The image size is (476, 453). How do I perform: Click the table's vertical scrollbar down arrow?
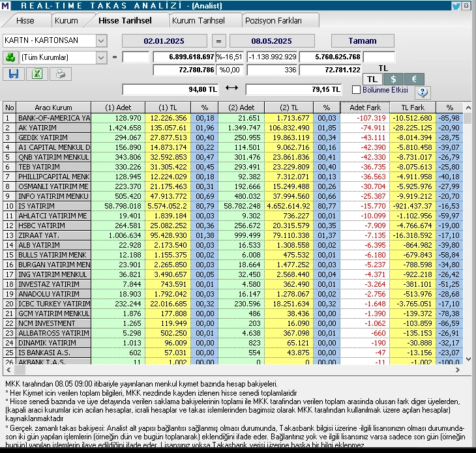pos(468,359)
